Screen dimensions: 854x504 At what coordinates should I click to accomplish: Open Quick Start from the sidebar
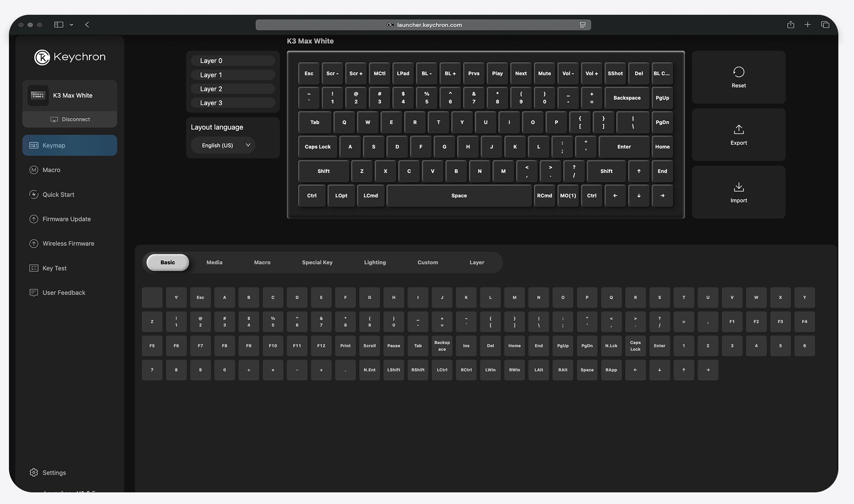[70, 195]
